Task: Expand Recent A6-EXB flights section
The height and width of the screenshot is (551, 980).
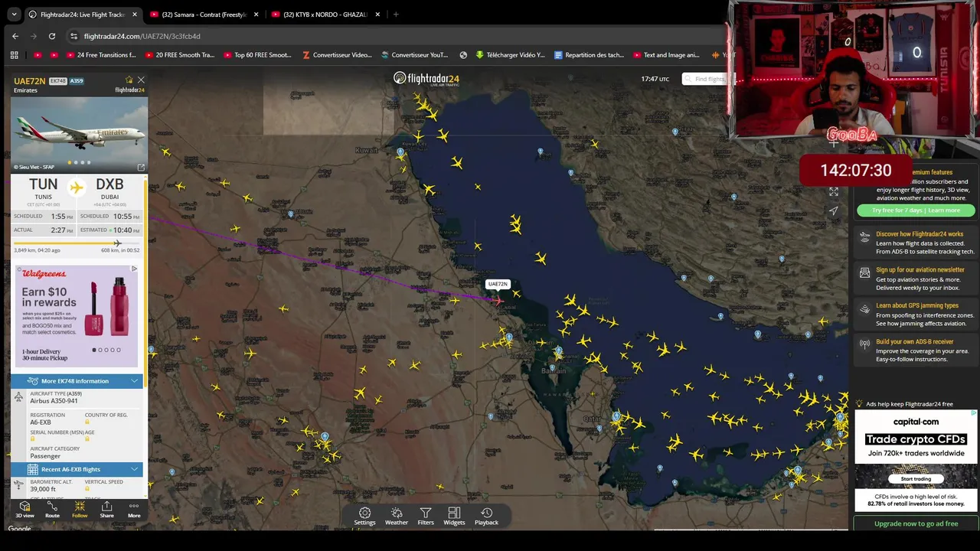Action: pyautogui.click(x=77, y=469)
